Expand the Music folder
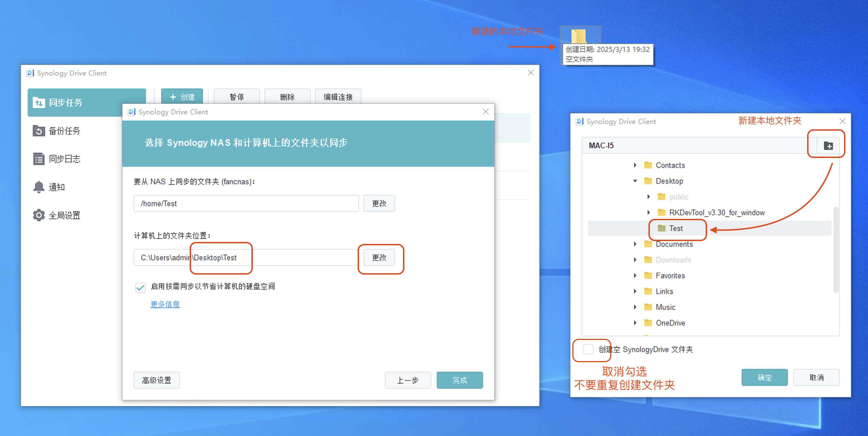 (635, 307)
